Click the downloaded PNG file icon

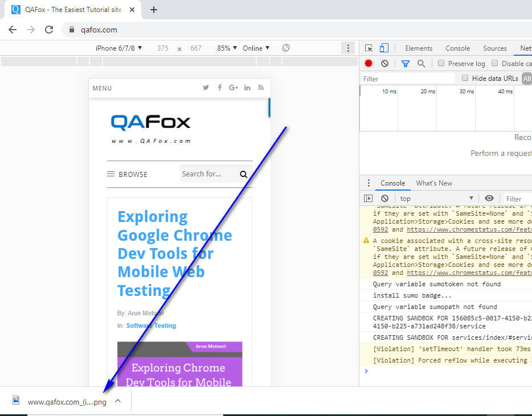click(16, 400)
